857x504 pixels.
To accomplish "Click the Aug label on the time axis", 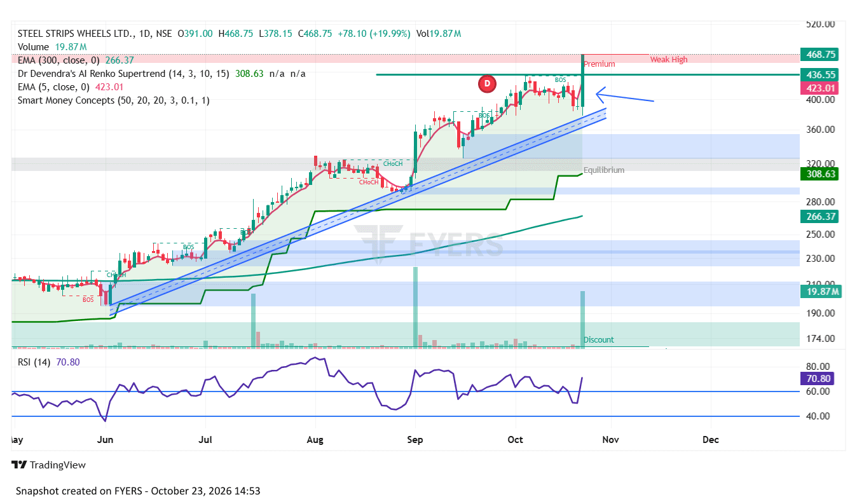I will tap(315, 440).
